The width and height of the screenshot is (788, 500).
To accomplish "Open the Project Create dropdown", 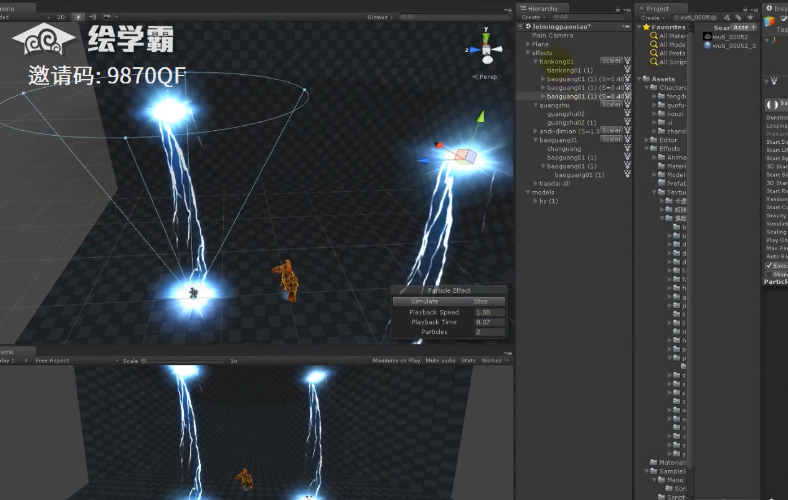I will click(x=652, y=18).
